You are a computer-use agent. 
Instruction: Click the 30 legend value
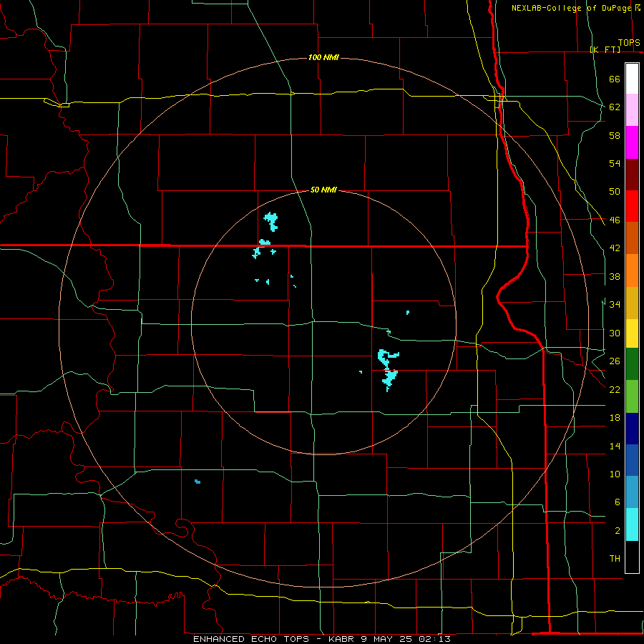pos(615,333)
